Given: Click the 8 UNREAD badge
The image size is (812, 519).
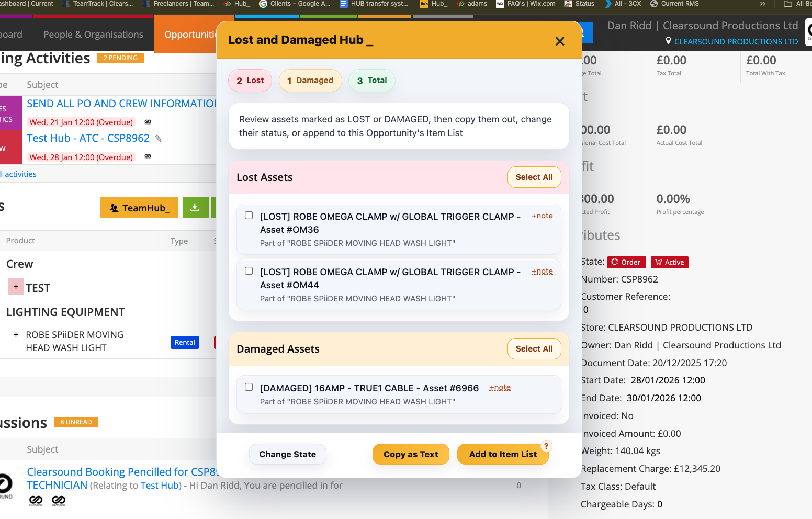Looking at the screenshot, I should 76,422.
